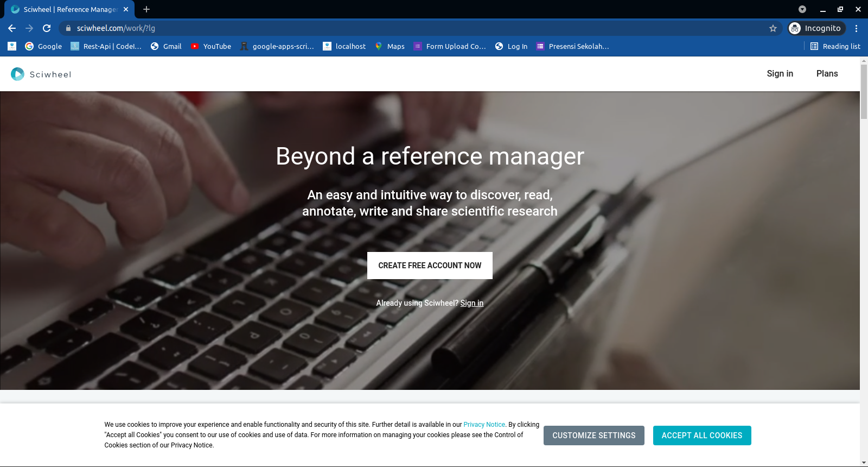Viewport: 868px width, 467px height.
Task: Open the Plans page from header
Action: (x=827, y=74)
